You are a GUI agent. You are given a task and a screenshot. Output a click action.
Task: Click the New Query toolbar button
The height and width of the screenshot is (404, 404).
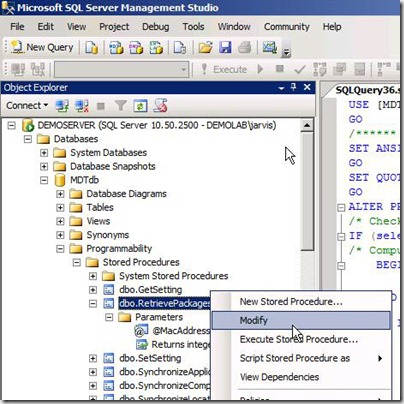click(x=42, y=47)
